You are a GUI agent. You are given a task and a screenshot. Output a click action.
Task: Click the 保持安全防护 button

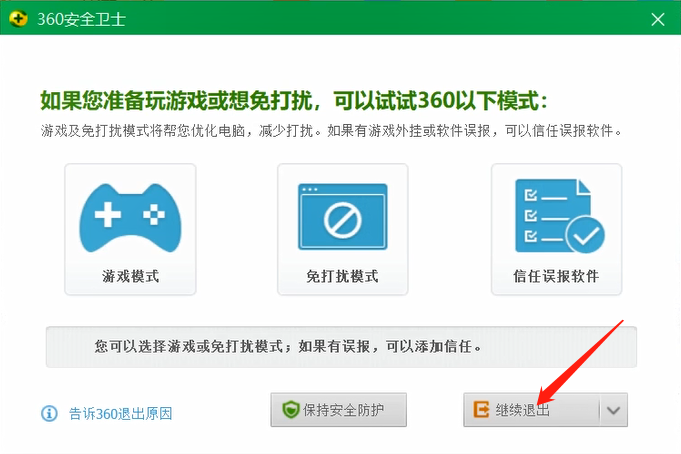pyautogui.click(x=339, y=410)
